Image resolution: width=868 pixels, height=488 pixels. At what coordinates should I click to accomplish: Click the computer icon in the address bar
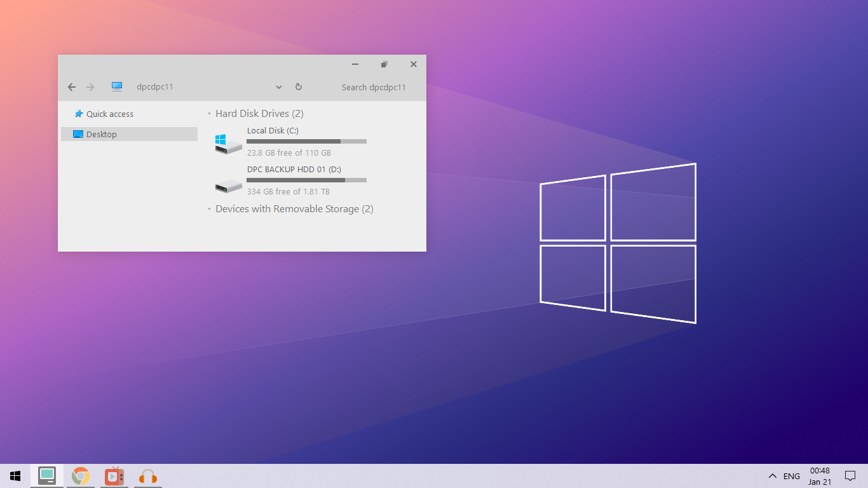pyautogui.click(x=117, y=86)
